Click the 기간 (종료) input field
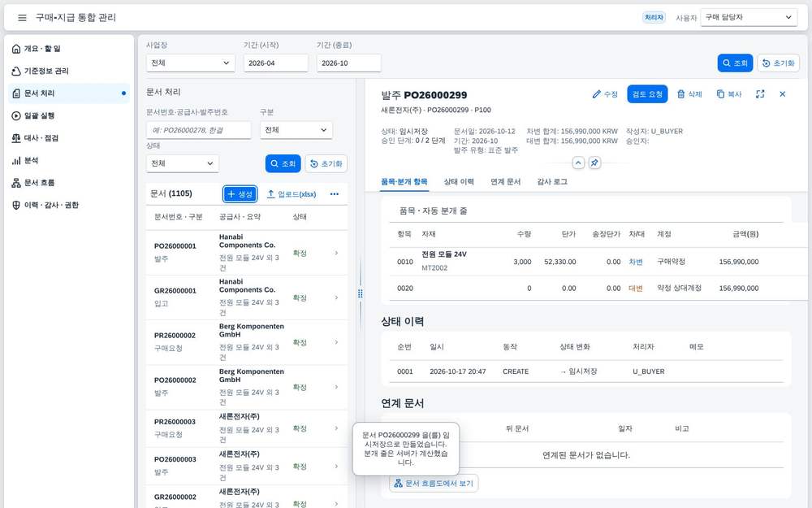Viewport: 812px width, 508px height. (x=348, y=63)
